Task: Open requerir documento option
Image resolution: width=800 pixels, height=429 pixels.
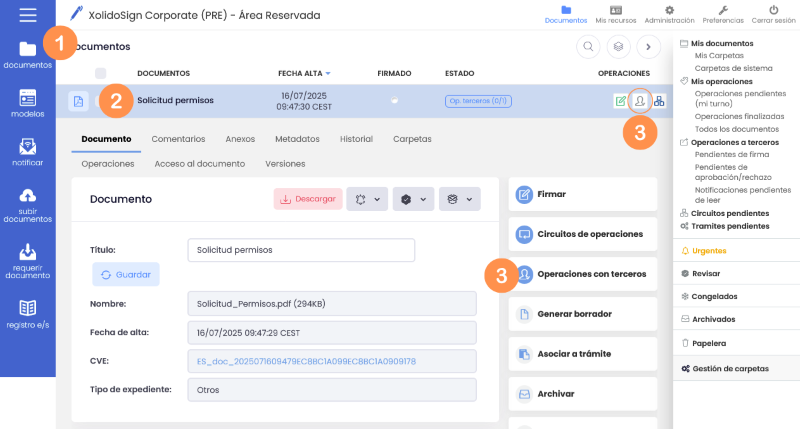Action: [28, 261]
